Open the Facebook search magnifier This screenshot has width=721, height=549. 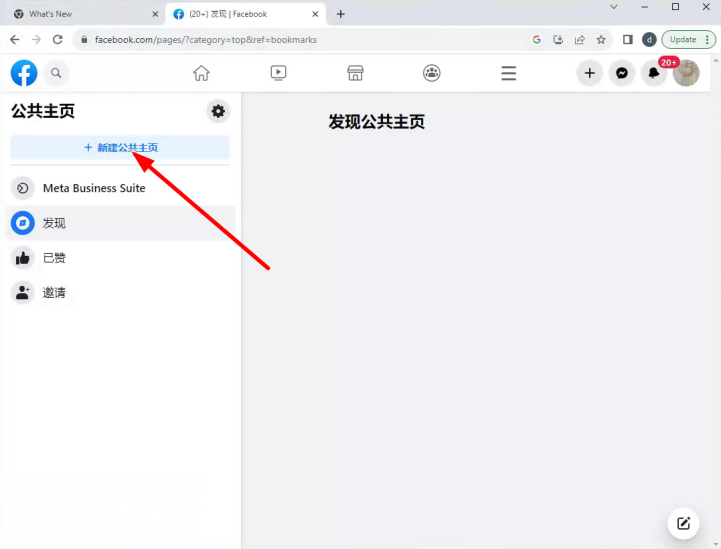56,73
